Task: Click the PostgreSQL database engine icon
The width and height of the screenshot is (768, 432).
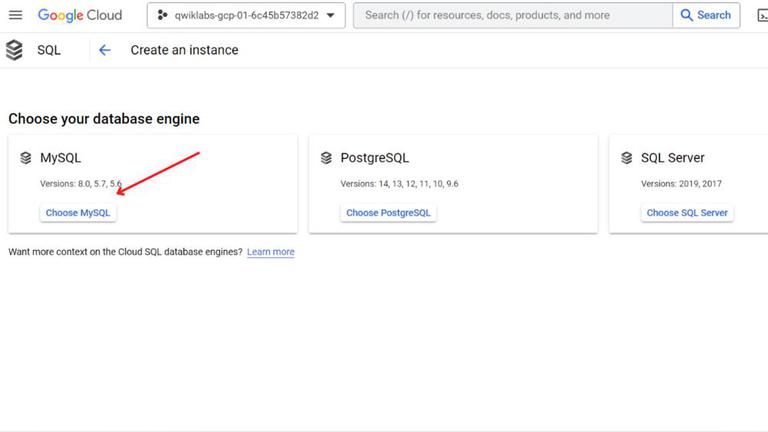Action: [326, 158]
